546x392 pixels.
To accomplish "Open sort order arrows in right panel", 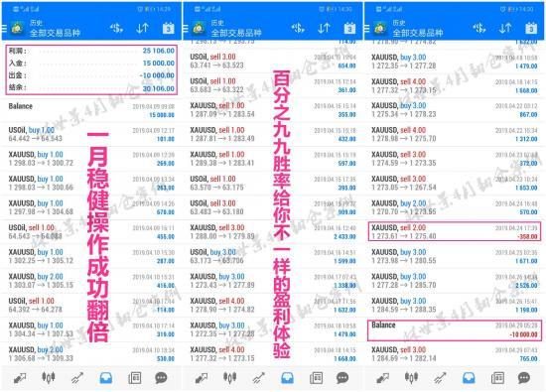I will pyautogui.click(x=505, y=28).
